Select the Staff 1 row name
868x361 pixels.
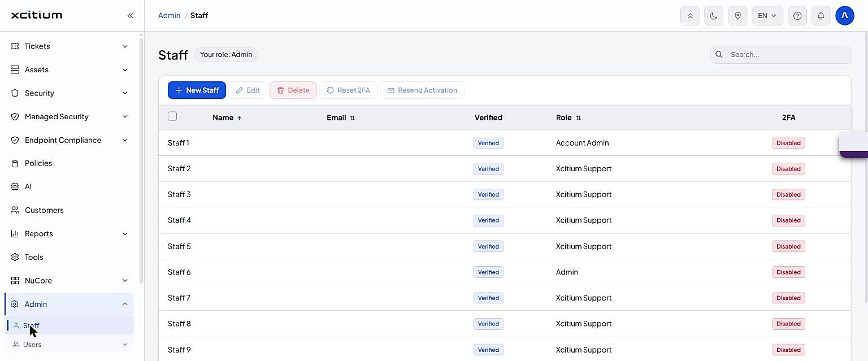coord(179,143)
